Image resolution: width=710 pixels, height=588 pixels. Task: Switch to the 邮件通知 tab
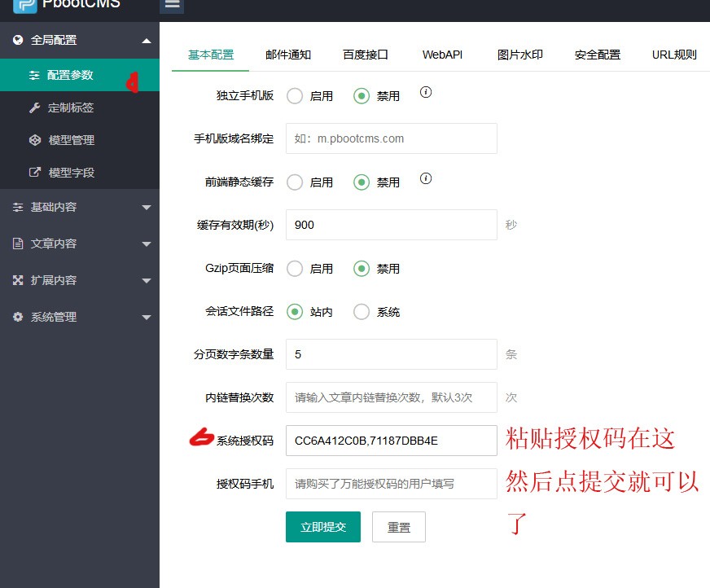click(x=287, y=53)
